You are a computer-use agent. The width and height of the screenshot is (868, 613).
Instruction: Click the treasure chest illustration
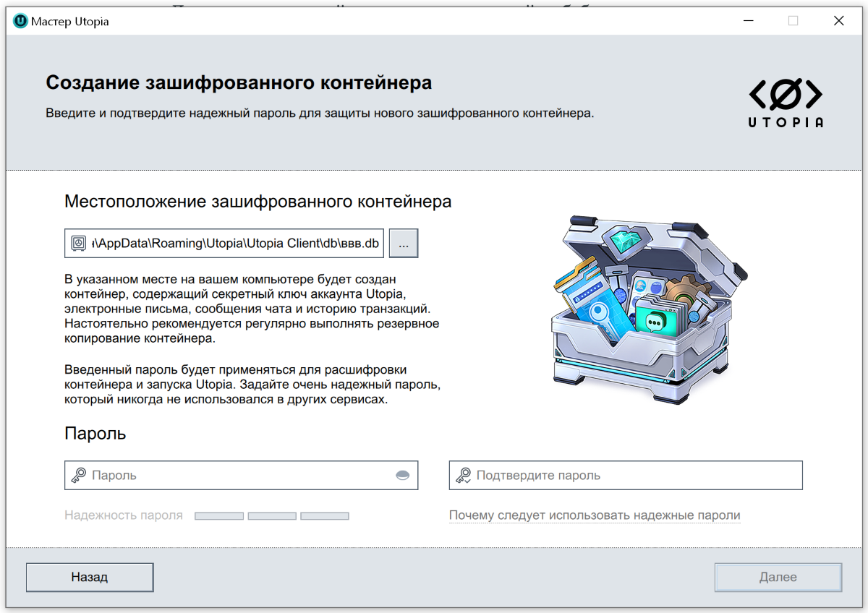click(648, 309)
